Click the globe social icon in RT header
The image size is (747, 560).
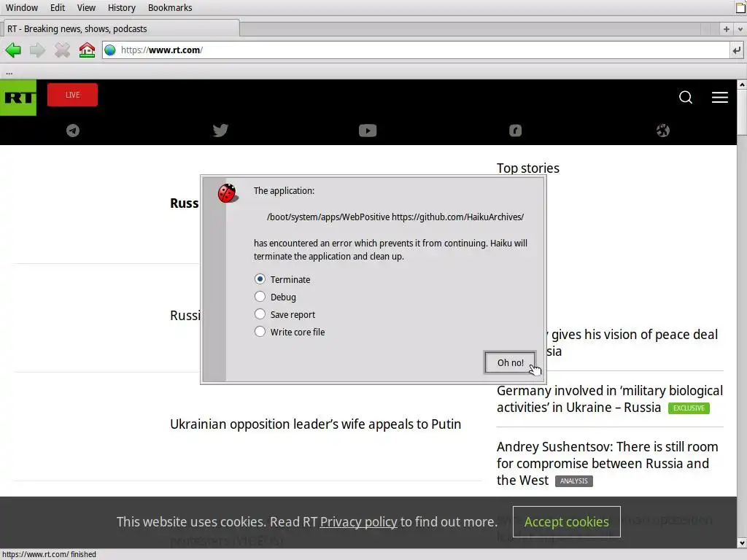pos(662,131)
